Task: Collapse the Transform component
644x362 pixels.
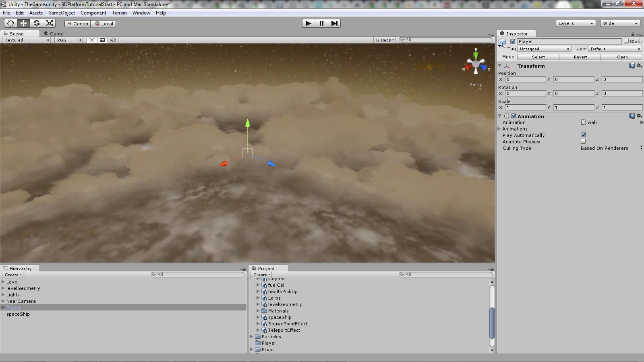Action: (500, 66)
